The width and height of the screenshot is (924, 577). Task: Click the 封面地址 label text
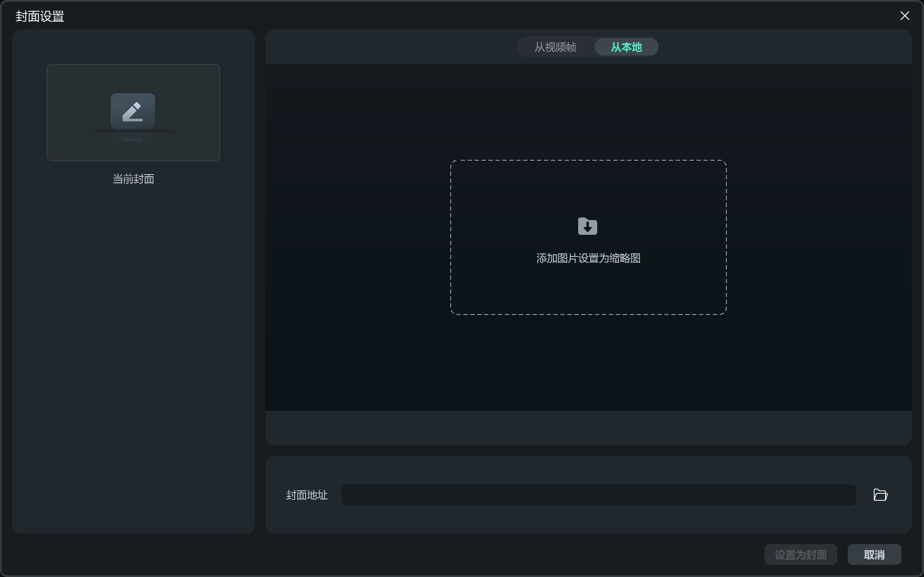[x=306, y=495]
